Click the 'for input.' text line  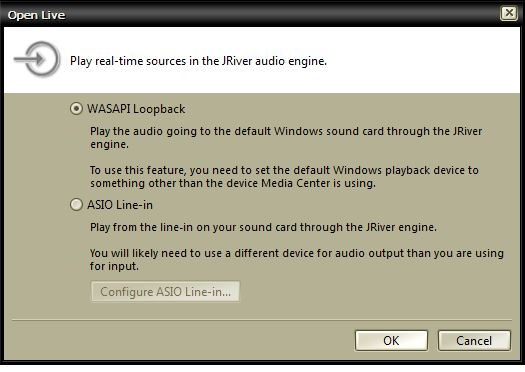(114, 266)
